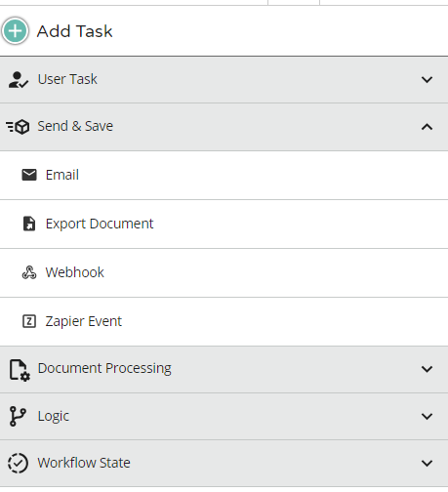Image resolution: width=448 pixels, height=492 pixels.
Task: Click the Export Document file icon
Action: 29,224
